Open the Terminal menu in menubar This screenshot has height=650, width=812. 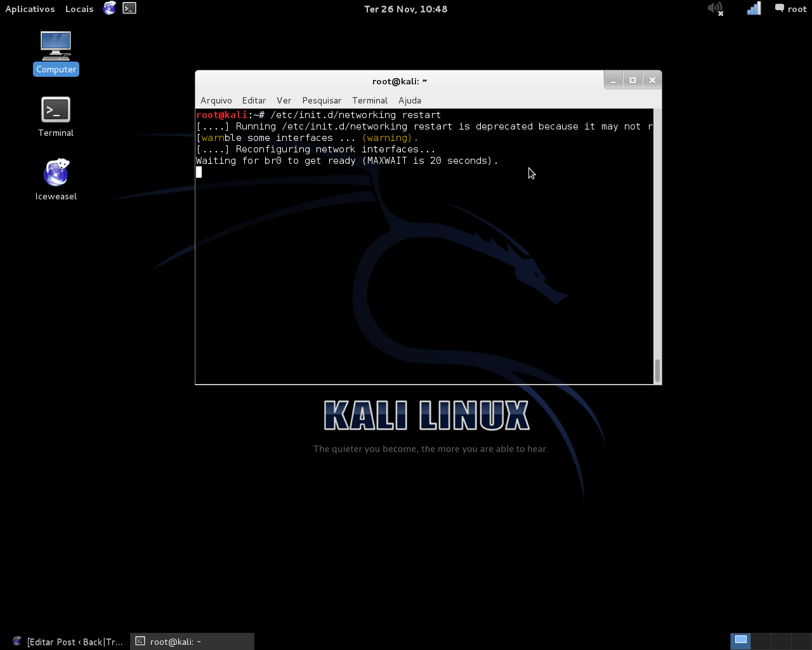[370, 100]
